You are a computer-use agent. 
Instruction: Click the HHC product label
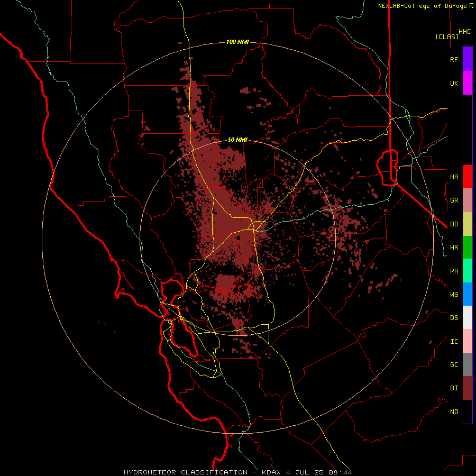465,32
